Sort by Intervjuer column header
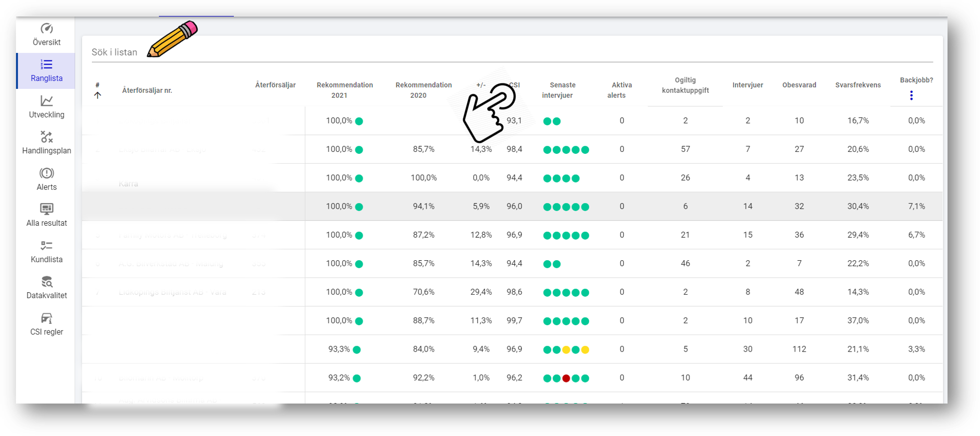The width and height of the screenshot is (980, 436). pos(748,85)
